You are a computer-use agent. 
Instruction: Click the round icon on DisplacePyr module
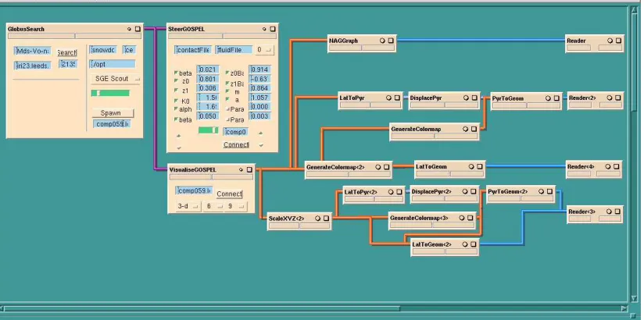[x=466, y=98]
